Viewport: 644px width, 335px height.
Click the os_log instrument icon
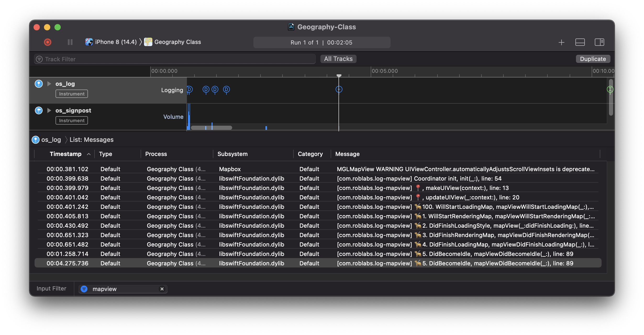pos(39,84)
